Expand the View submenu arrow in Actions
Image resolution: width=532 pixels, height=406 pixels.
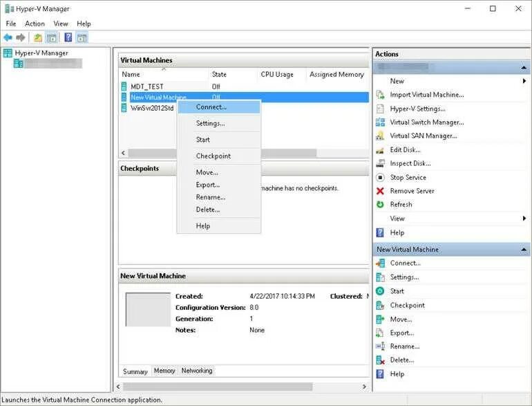[524, 219]
